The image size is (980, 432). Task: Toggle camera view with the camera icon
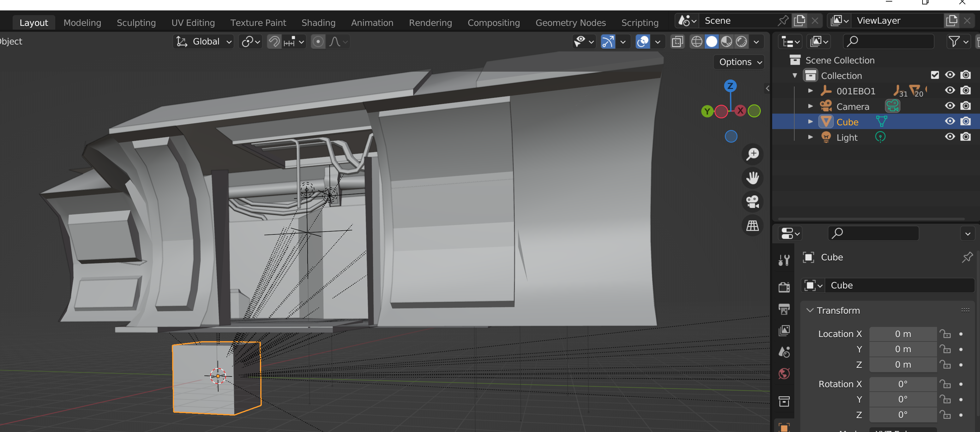point(753,202)
